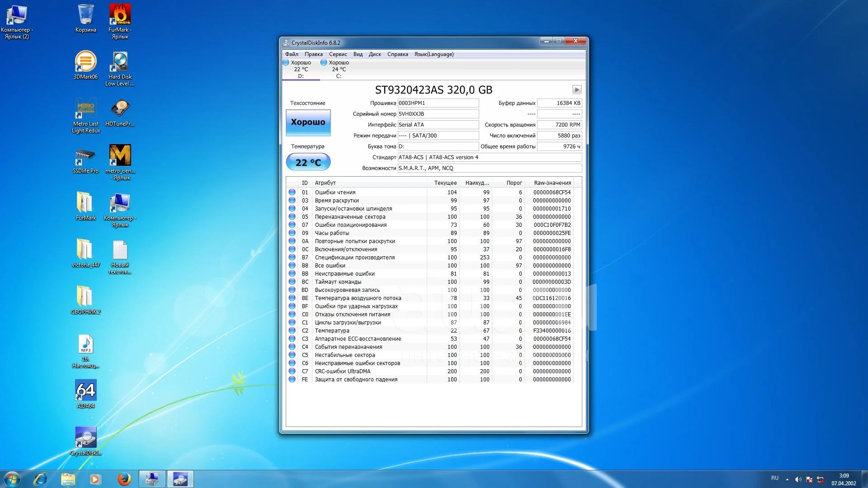Image resolution: width=868 pixels, height=488 pixels.
Task: Launch the CrystalDiskInfo desktop shortcut
Action: tap(85, 441)
